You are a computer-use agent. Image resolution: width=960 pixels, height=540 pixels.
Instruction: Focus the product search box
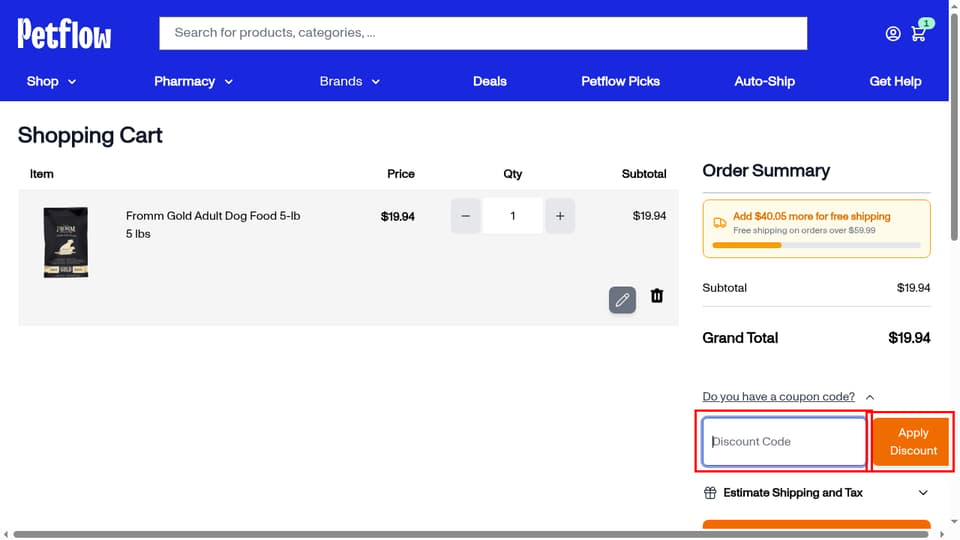click(x=483, y=33)
